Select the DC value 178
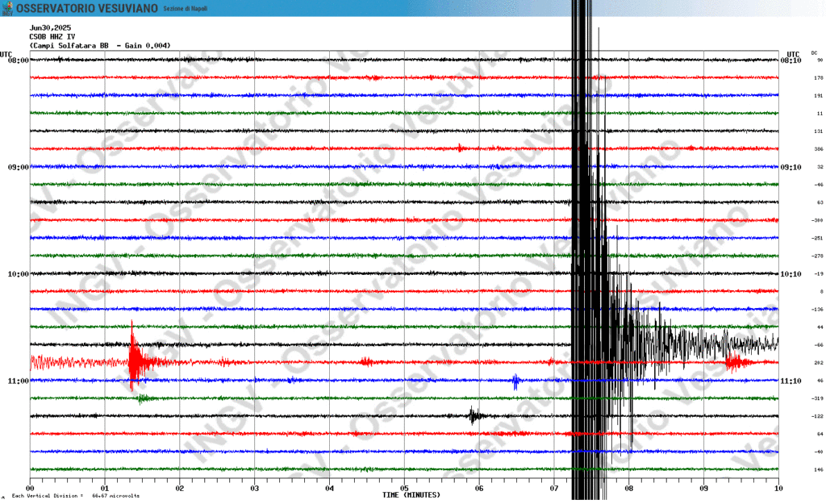The width and height of the screenshot is (826, 504). pos(818,78)
